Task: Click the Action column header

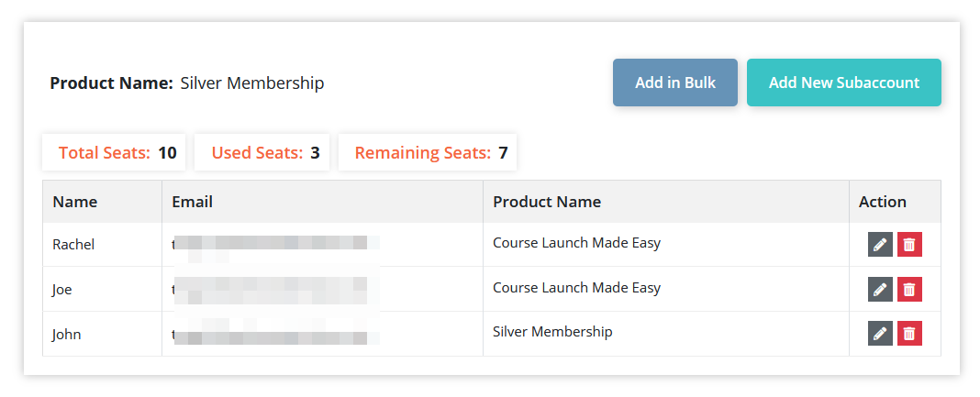Action: pos(883,202)
